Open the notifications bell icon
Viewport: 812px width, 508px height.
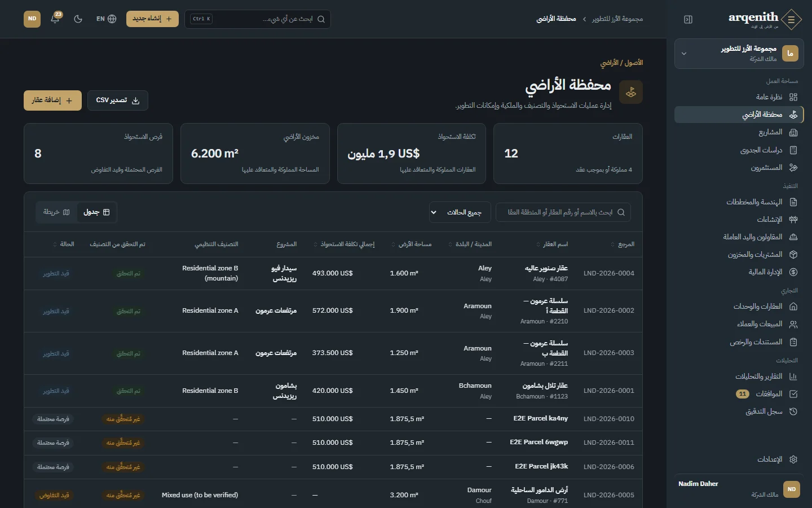click(x=55, y=19)
